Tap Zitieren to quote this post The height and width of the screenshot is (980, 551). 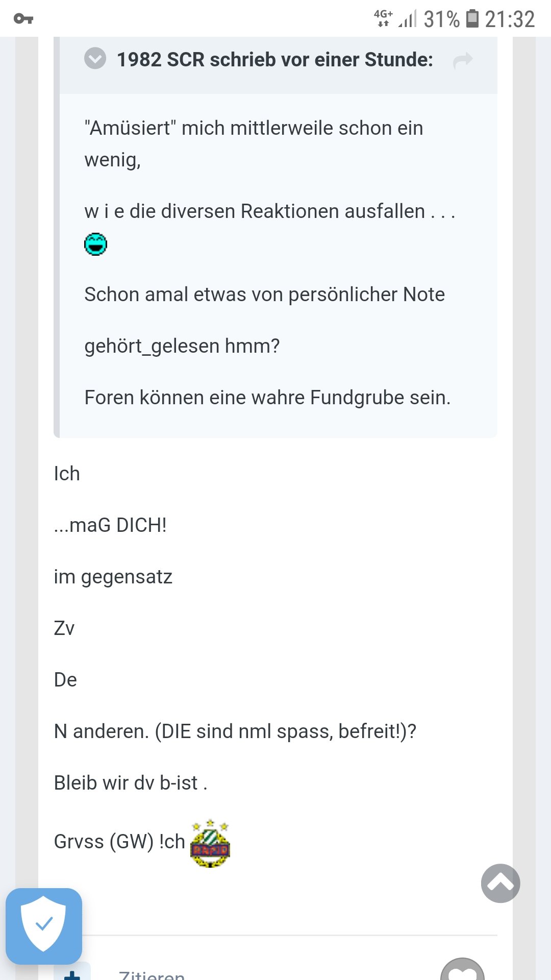pyautogui.click(x=152, y=974)
